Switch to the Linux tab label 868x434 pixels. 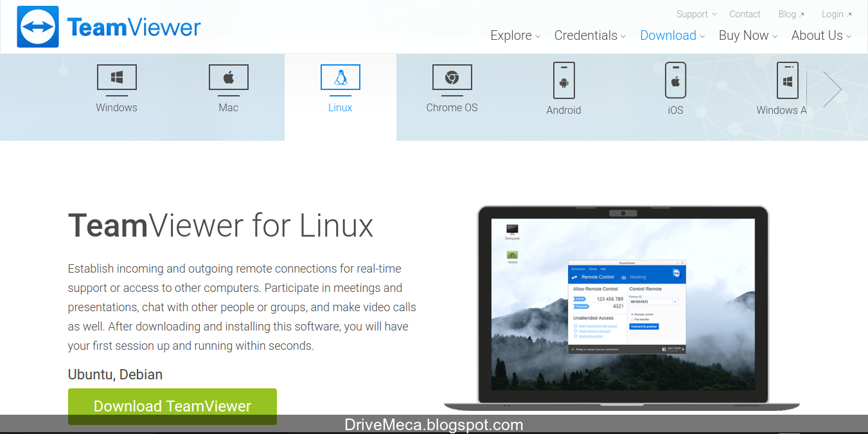click(341, 107)
